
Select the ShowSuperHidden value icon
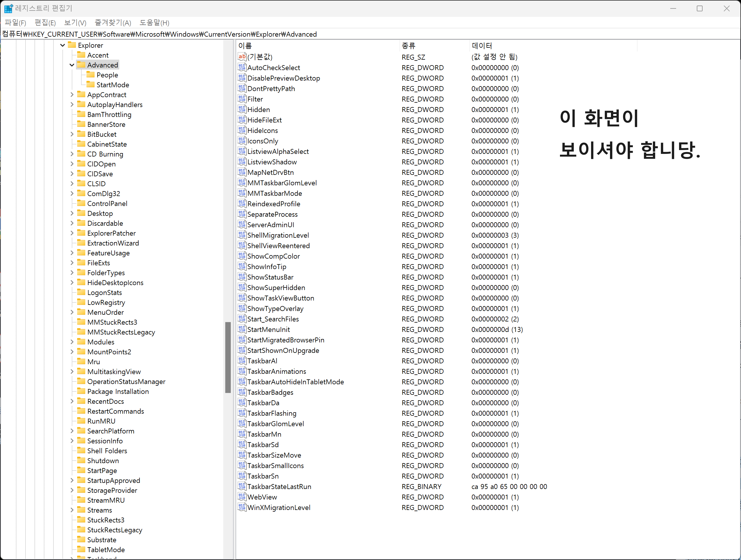242,287
